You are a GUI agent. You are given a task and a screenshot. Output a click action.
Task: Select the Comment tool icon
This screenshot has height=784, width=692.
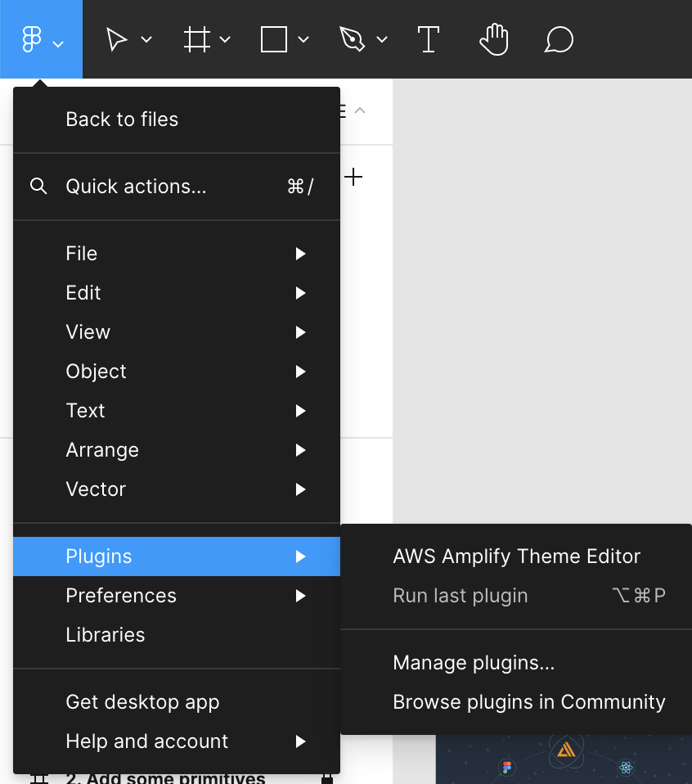point(558,39)
